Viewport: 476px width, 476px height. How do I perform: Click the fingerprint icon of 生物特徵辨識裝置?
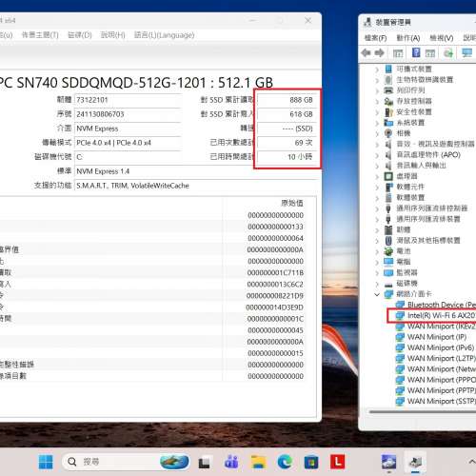coord(388,80)
